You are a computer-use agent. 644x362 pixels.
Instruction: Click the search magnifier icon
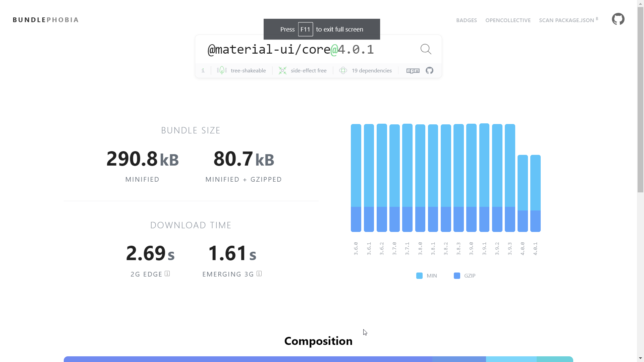(x=426, y=49)
